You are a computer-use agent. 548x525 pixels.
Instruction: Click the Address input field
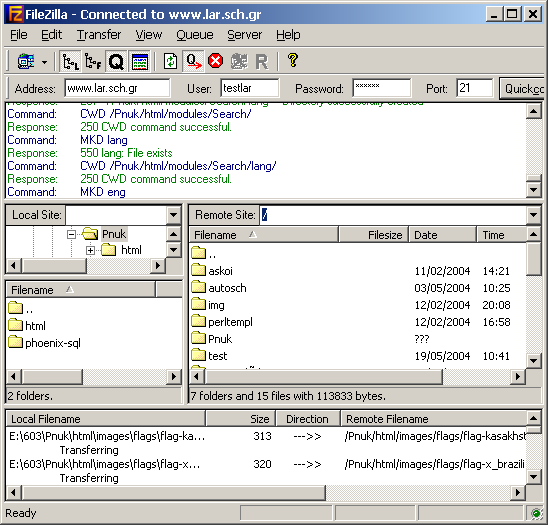tap(117, 88)
